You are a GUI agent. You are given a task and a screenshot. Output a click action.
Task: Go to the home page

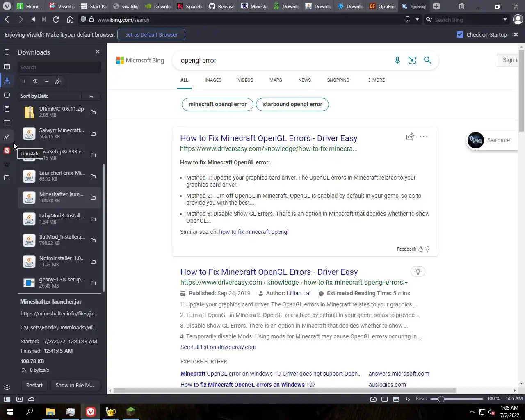pos(70,19)
